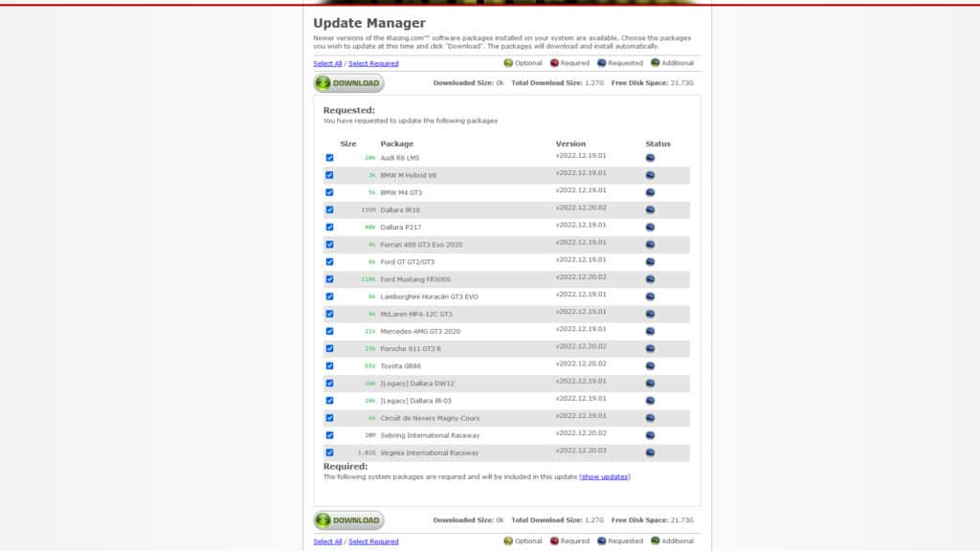The height and width of the screenshot is (551, 980).
Task: Select the Virginia International Raceway package name
Action: [x=430, y=452]
